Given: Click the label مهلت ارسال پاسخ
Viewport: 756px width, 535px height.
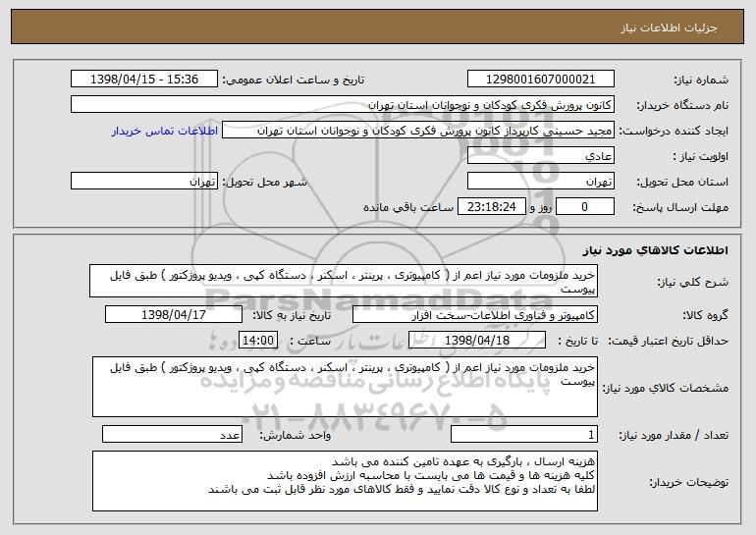Looking at the screenshot, I should click(680, 208).
